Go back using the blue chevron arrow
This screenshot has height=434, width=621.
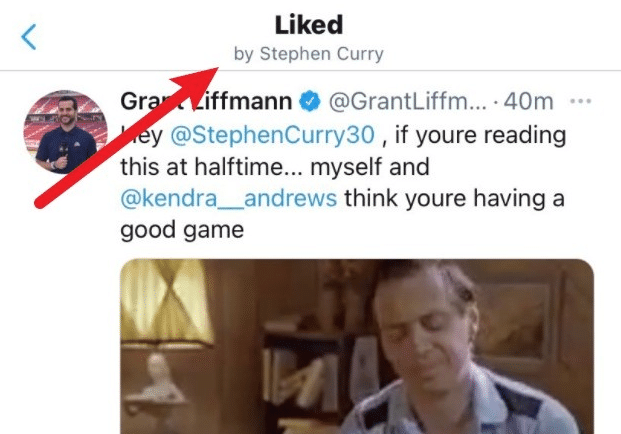coord(29,37)
